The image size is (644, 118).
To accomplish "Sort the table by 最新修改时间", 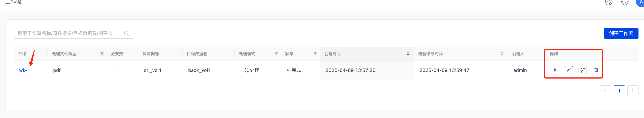I will tap(502, 54).
